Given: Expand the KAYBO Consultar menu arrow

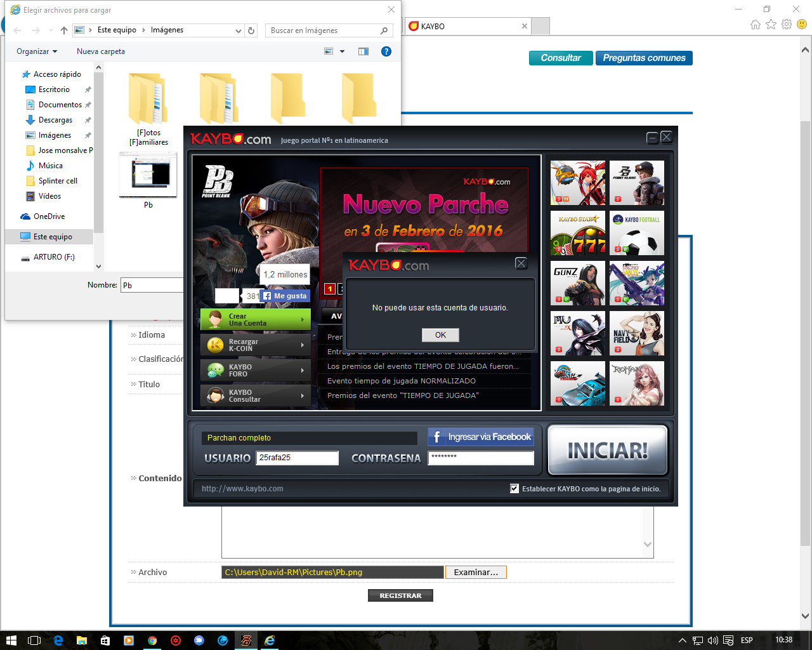Looking at the screenshot, I should click(x=303, y=395).
